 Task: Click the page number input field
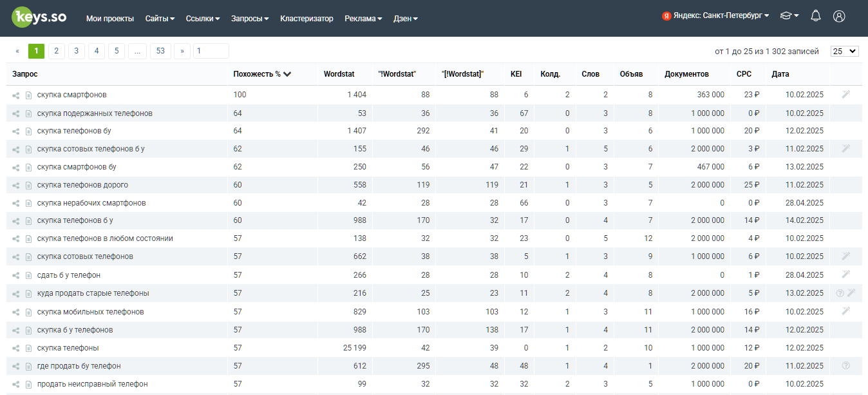[x=211, y=52]
